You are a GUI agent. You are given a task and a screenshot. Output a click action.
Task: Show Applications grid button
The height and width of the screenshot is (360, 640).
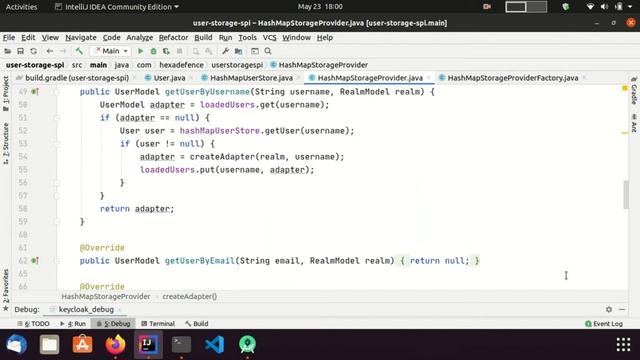tap(623, 344)
